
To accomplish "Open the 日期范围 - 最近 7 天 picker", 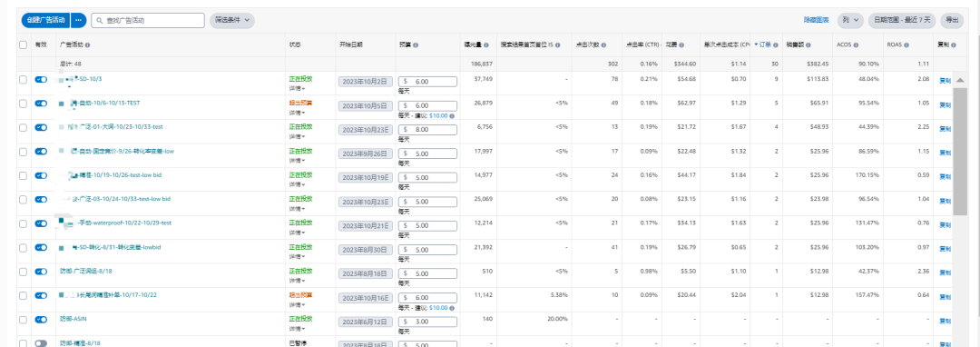I will coord(902,20).
